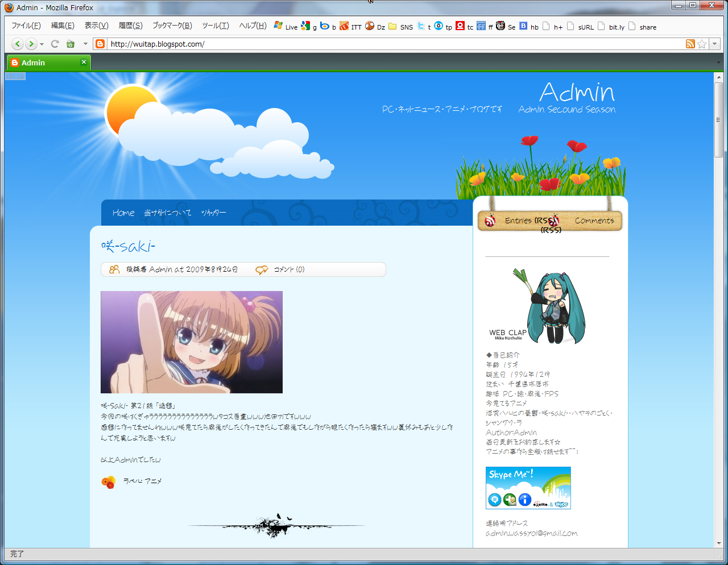Screen dimensions: 728x565
Task: Click the adminwassyoi@gmail.com address
Action: (x=532, y=533)
